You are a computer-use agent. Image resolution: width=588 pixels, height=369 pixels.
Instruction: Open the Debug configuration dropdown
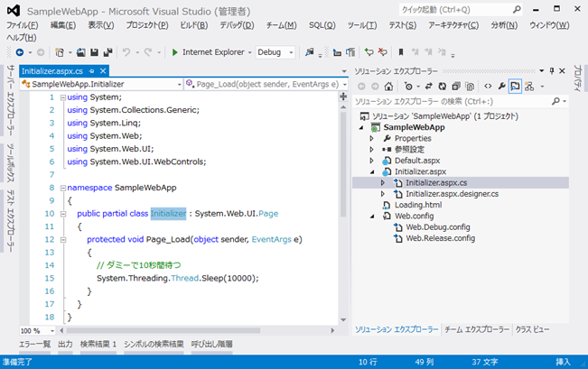pyautogui.click(x=275, y=52)
